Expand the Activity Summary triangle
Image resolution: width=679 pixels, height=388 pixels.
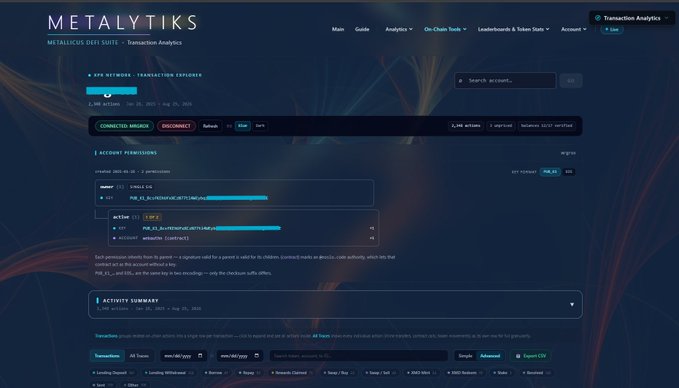[x=572, y=304]
